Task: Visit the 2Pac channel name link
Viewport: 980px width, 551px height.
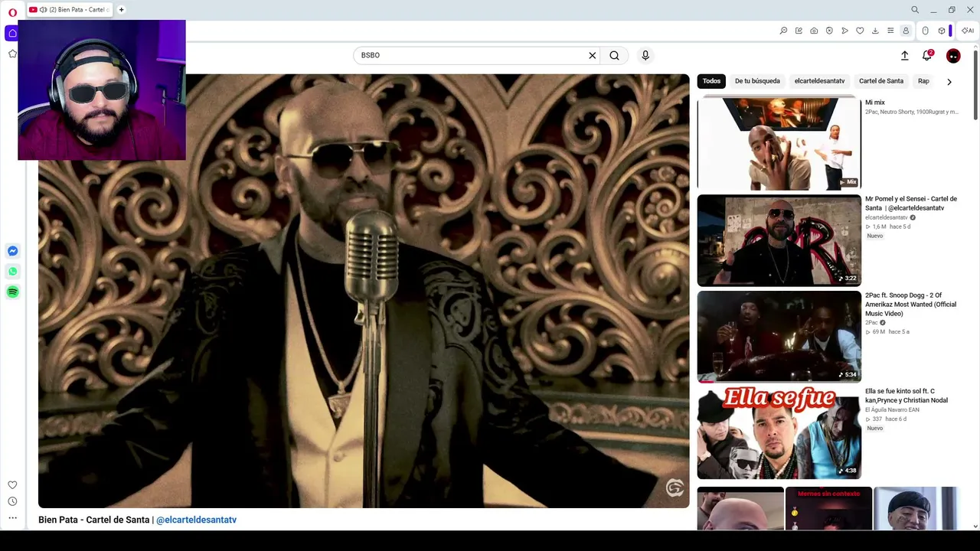Action: (x=871, y=323)
